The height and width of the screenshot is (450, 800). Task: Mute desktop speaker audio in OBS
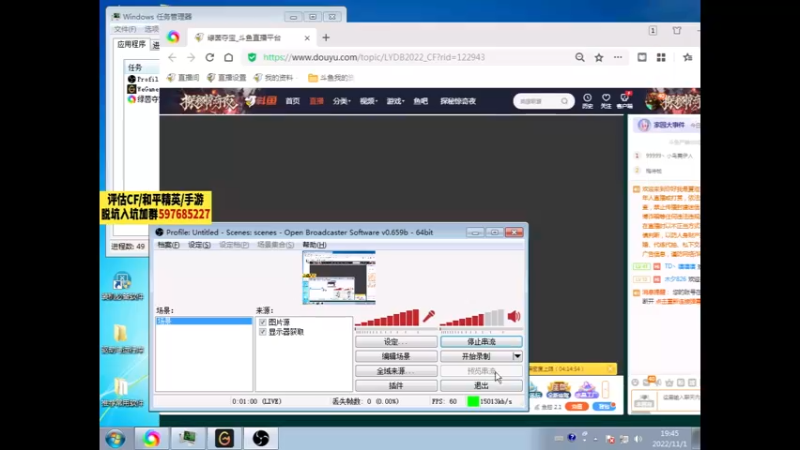[x=514, y=316]
